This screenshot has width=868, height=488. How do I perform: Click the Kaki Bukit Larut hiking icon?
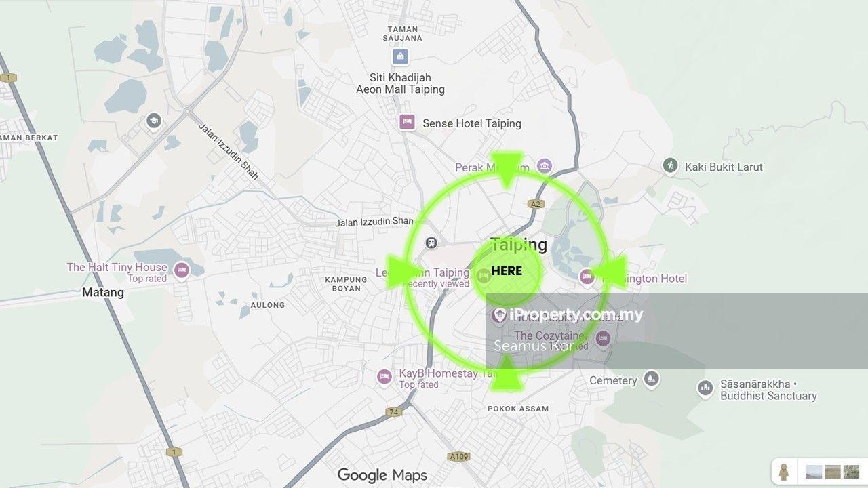[670, 165]
